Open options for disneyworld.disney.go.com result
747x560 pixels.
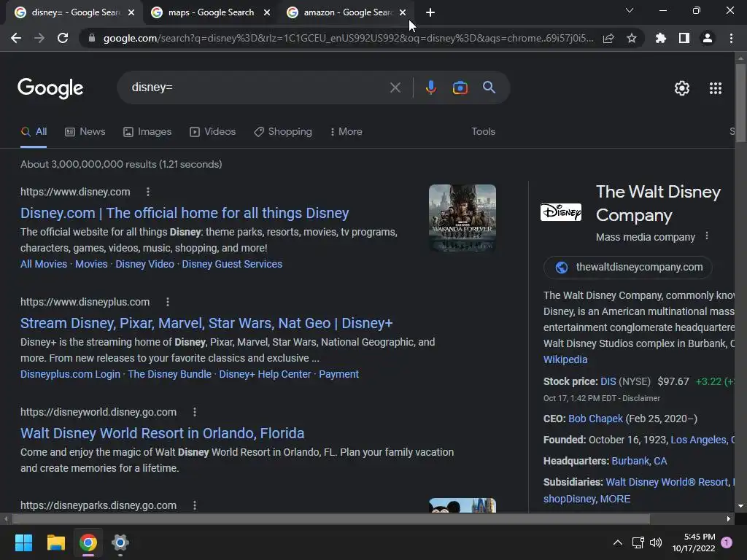pyautogui.click(x=194, y=412)
